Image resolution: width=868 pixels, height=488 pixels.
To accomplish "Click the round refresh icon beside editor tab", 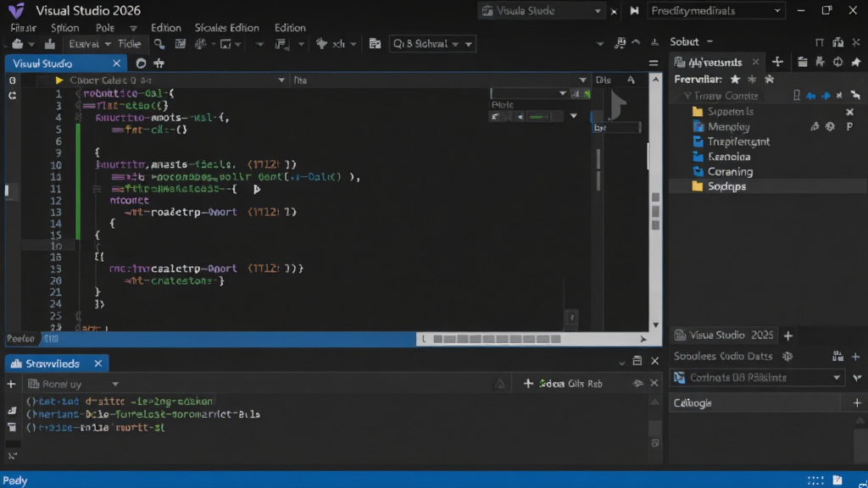I will click(141, 64).
